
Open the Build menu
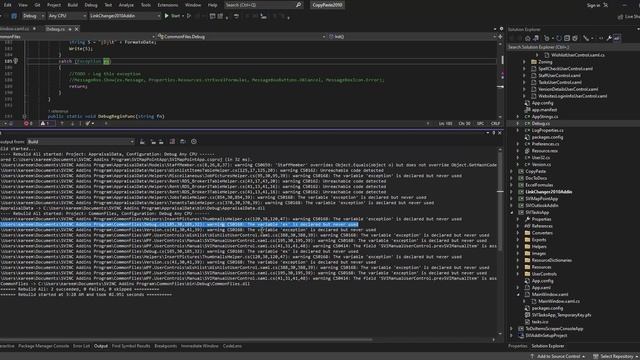73,5
